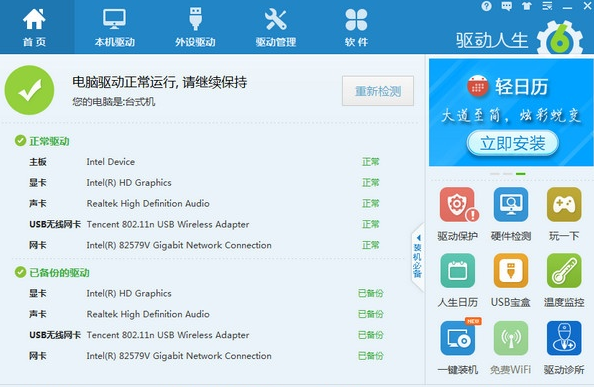594x387 pixels.
Task: Open the feedback chat bubble icon
Action: click(x=506, y=6)
